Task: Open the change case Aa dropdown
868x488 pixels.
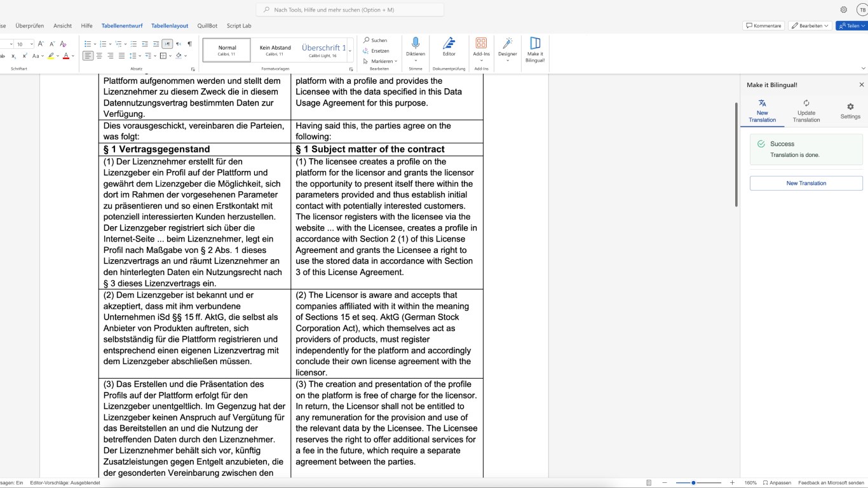Action: coord(37,56)
